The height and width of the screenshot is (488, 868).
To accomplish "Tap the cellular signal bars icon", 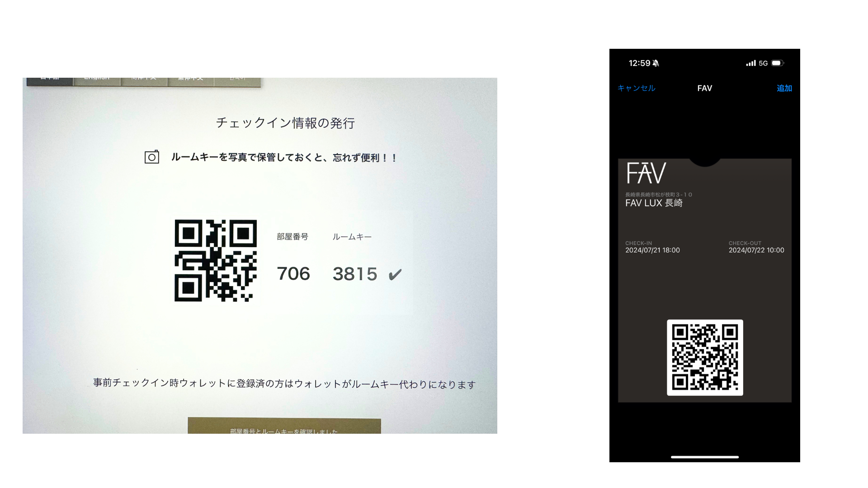I will pyautogui.click(x=750, y=63).
